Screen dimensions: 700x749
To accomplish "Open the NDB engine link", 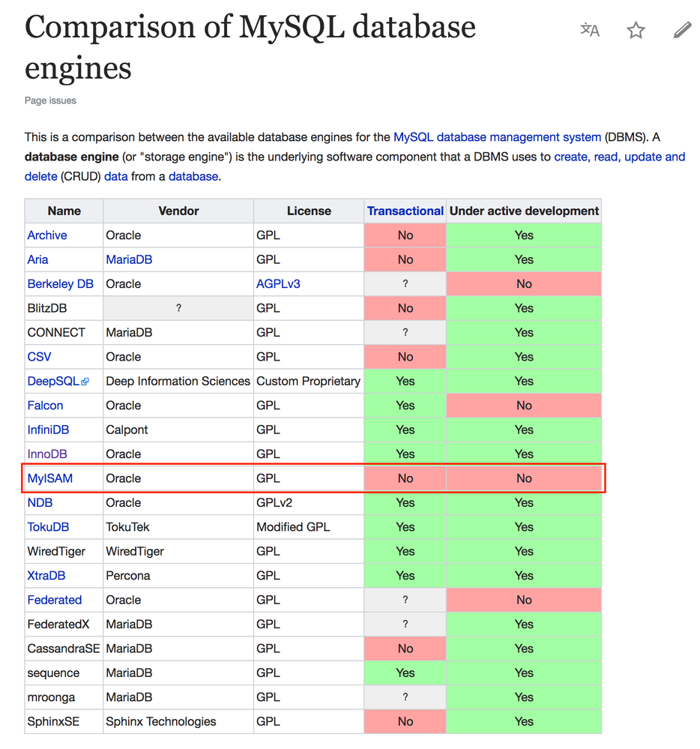I will tap(40, 502).
